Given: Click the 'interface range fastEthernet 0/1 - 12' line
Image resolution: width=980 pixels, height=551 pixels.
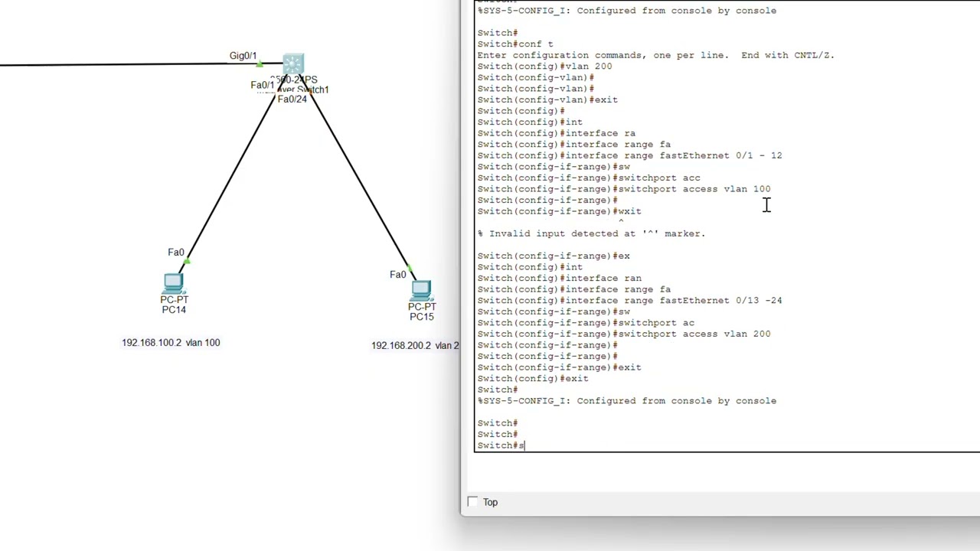Looking at the screenshot, I should [629, 155].
